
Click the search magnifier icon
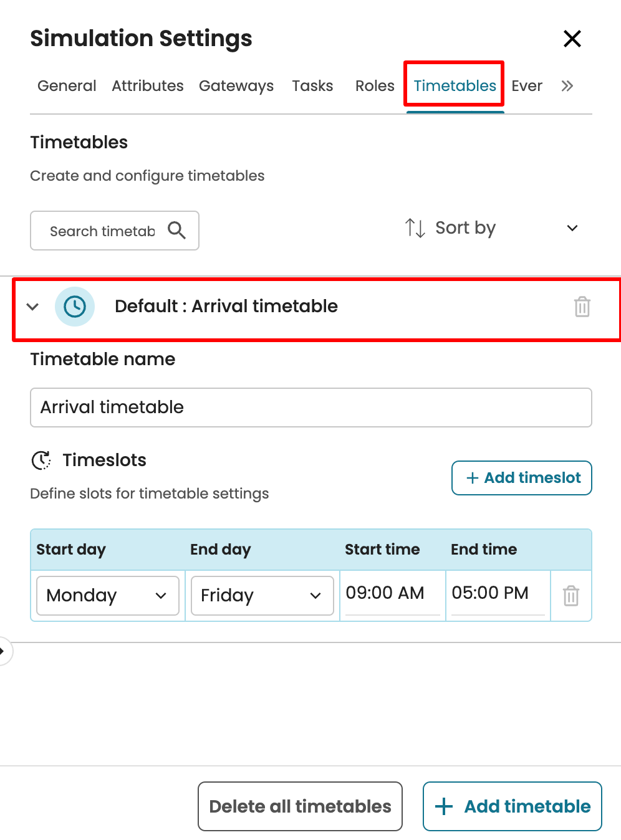[176, 231]
